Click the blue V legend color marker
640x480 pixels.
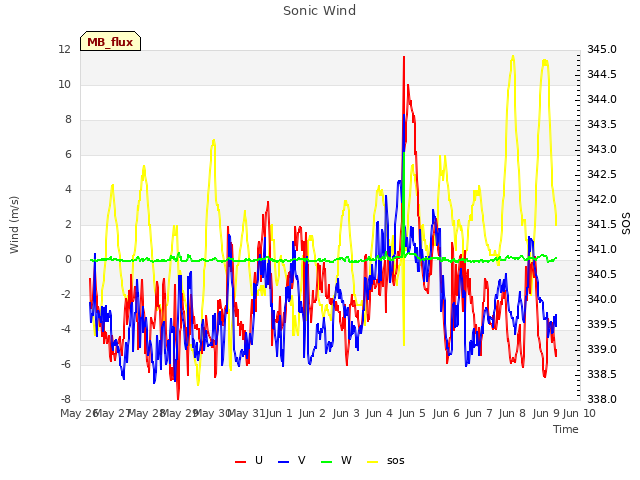point(283,462)
